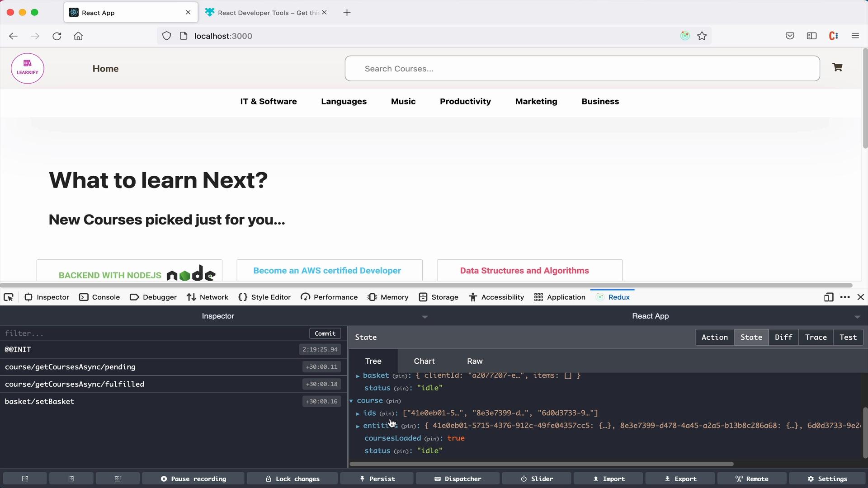This screenshot has width=868, height=488.
Task: Click Commit button in Inspector panel
Action: (x=324, y=333)
